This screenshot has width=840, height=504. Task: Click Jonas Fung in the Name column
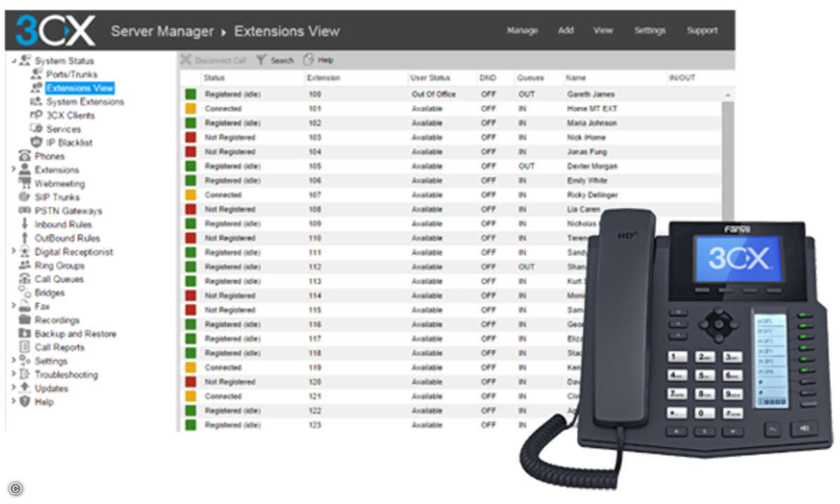click(x=587, y=152)
